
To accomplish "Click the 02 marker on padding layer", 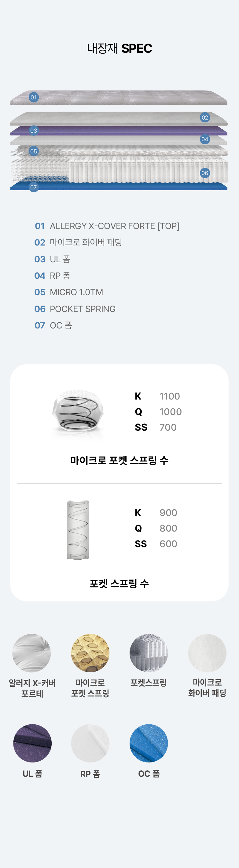I will 204,117.
